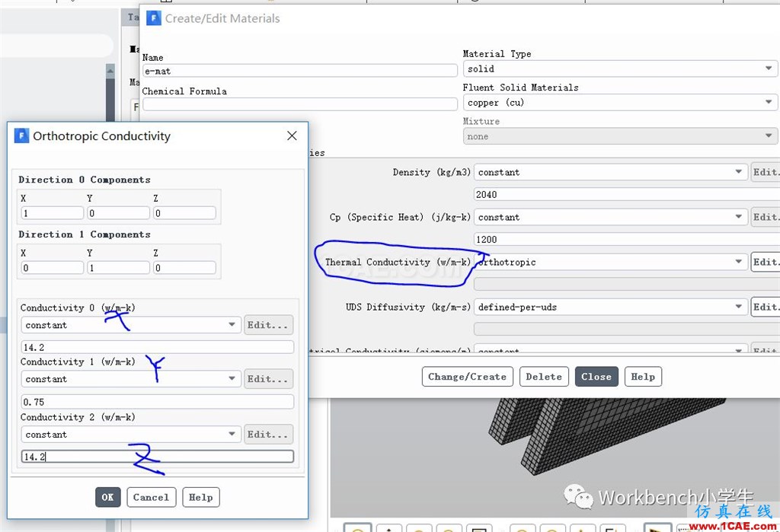
Task: Open Thermal Conductivity orthotropic dropdown
Action: pyautogui.click(x=610, y=262)
